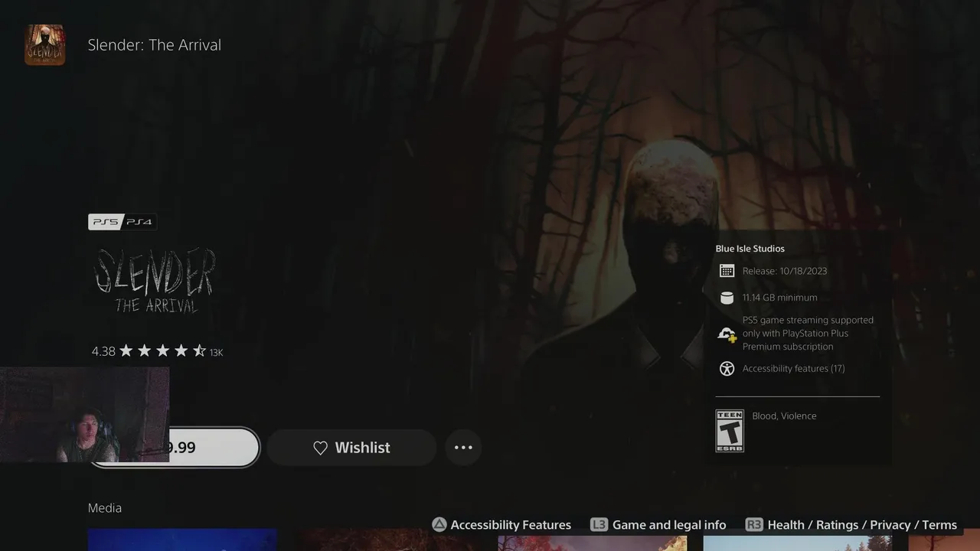Click the half-filled fifth rating star
The height and width of the screenshot is (551, 980).
199,350
